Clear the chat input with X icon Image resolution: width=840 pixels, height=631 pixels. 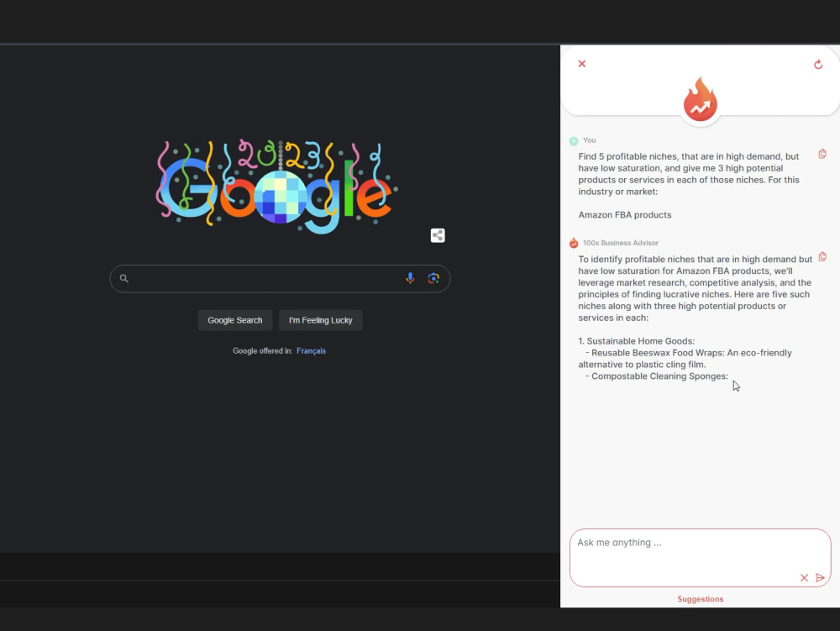click(804, 577)
